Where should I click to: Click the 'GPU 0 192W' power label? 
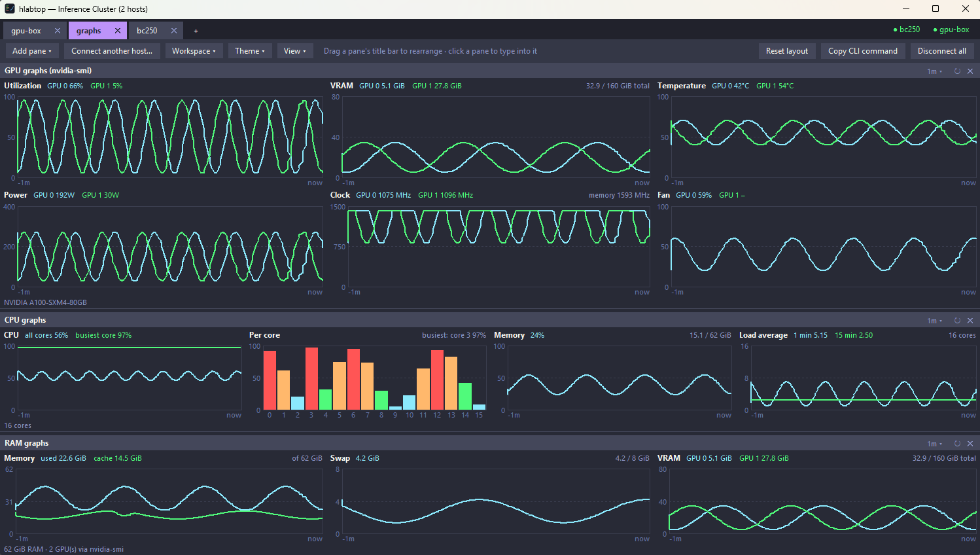click(x=54, y=195)
